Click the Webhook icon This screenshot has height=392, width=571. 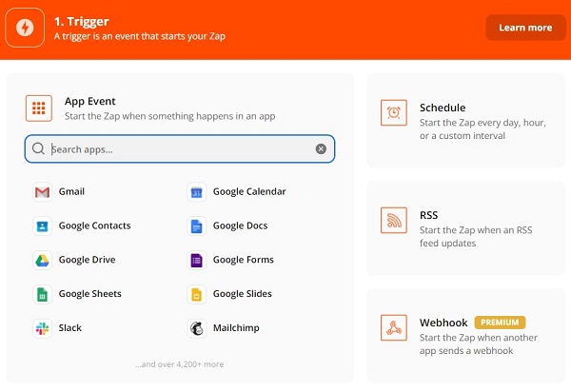click(x=394, y=327)
